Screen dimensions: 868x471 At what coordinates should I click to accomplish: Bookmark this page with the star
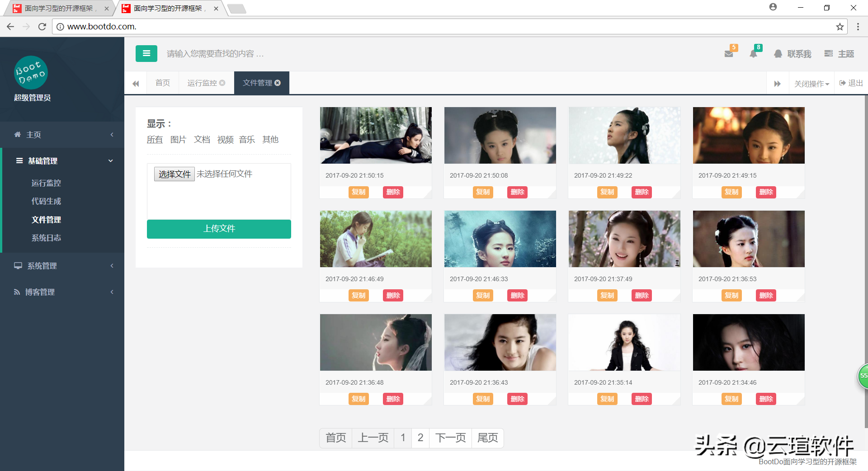pyautogui.click(x=840, y=27)
